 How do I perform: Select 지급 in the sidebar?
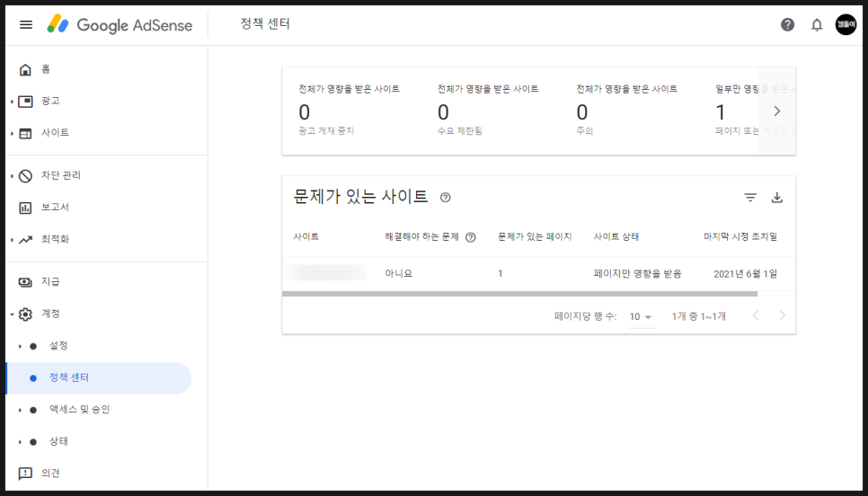(x=50, y=282)
